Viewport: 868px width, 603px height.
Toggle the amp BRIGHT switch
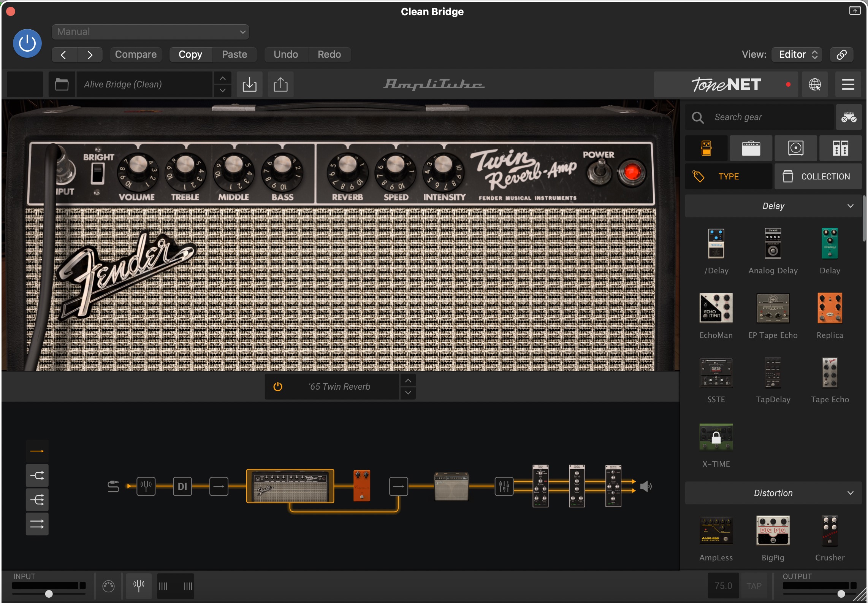coord(98,174)
